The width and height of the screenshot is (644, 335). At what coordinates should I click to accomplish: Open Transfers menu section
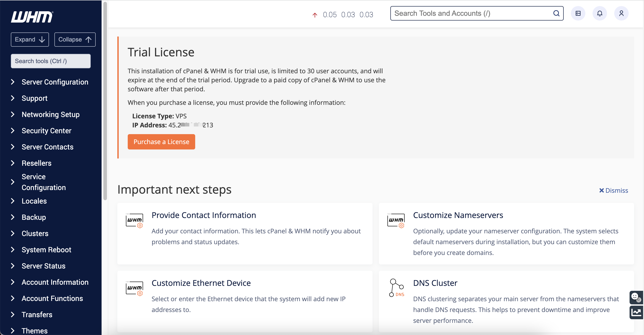[37, 315]
